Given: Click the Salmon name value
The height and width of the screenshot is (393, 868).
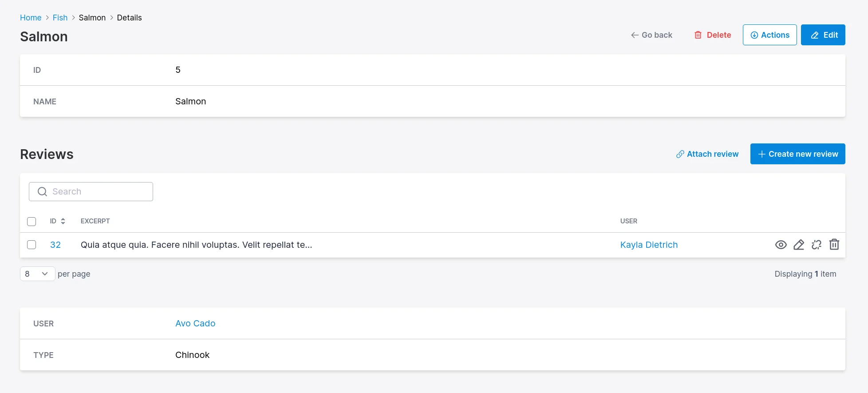Looking at the screenshot, I should [190, 101].
